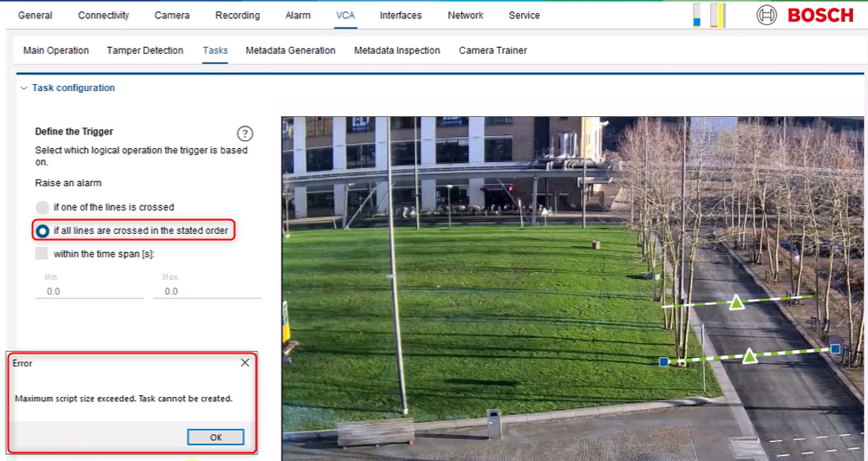
Task: Switch to the Tamper Detection tab
Action: 145,50
